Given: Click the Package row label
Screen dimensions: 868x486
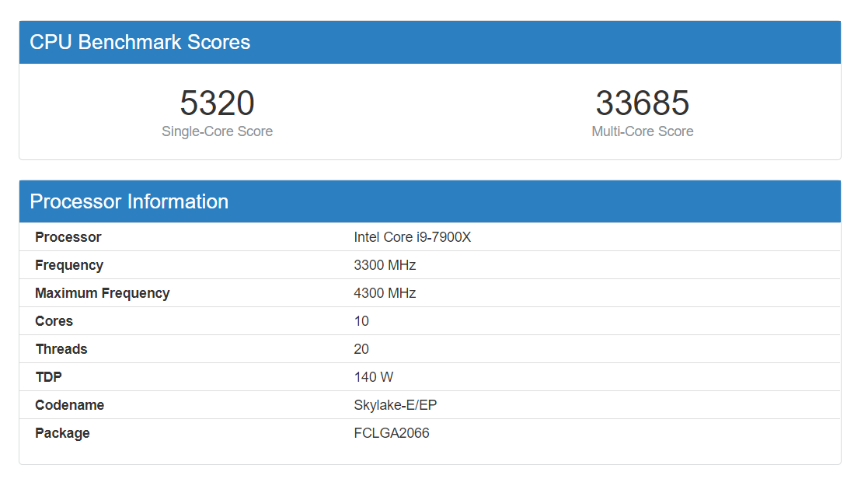Looking at the screenshot, I should [x=62, y=433].
